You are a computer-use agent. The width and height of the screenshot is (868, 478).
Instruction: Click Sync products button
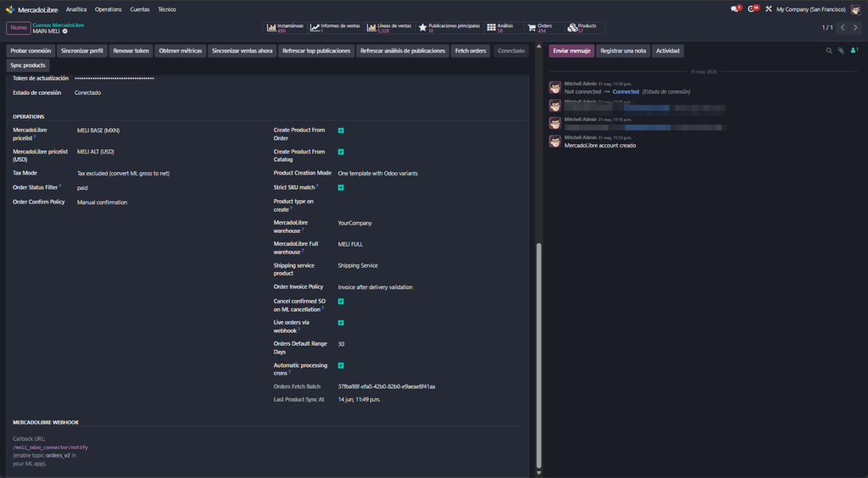tap(28, 65)
